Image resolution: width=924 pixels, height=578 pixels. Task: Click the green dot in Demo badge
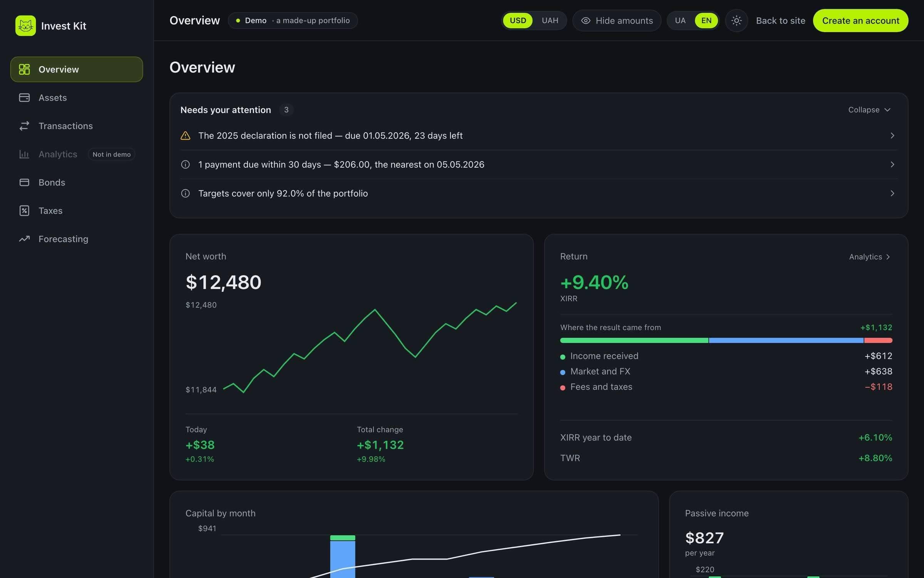pos(238,20)
